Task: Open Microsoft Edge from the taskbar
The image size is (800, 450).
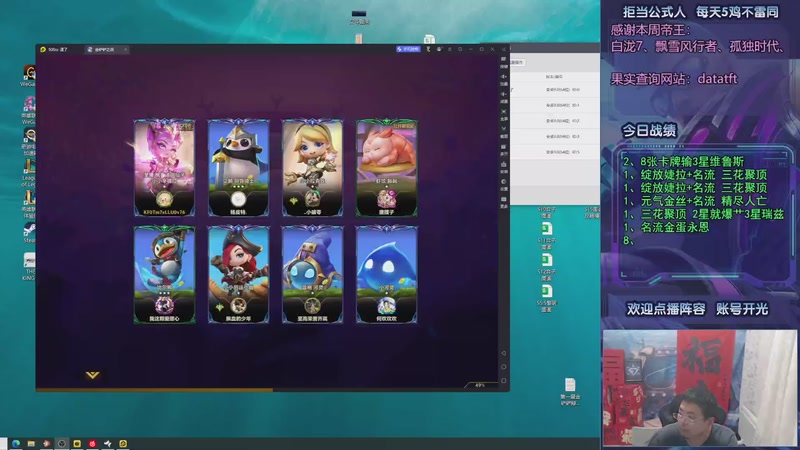Action: (16, 443)
